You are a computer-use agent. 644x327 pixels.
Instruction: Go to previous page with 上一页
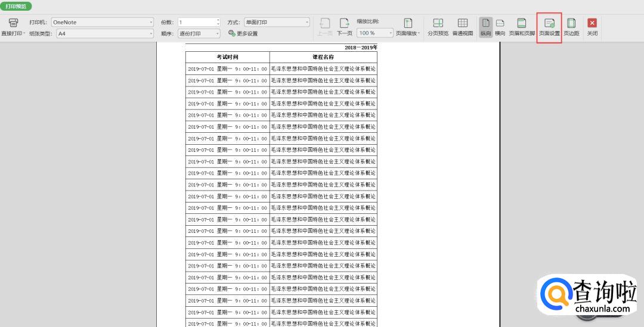325,27
